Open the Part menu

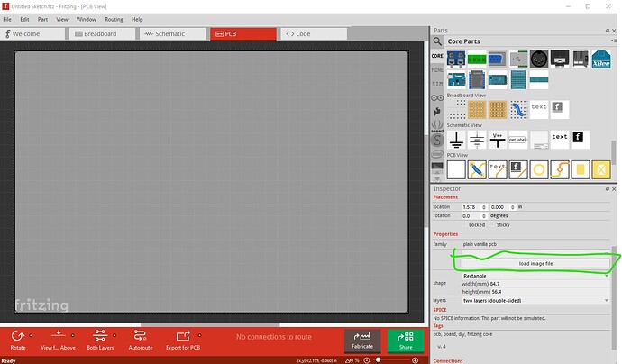click(42, 19)
